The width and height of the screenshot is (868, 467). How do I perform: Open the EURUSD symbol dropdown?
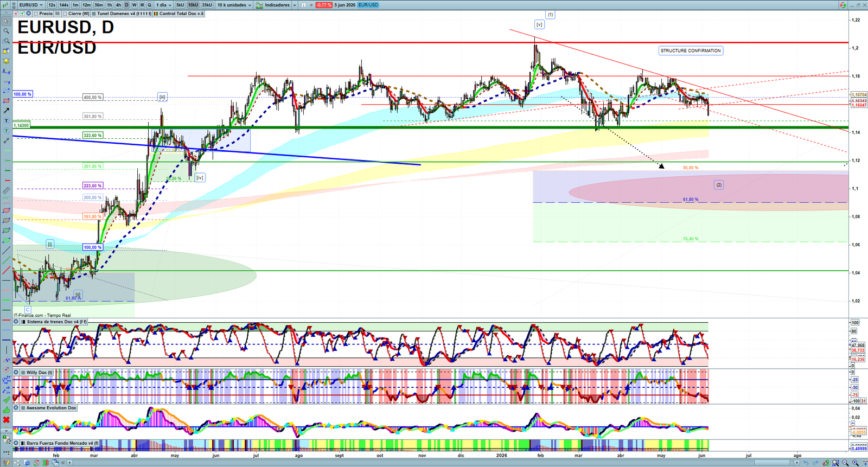tap(31, 5)
